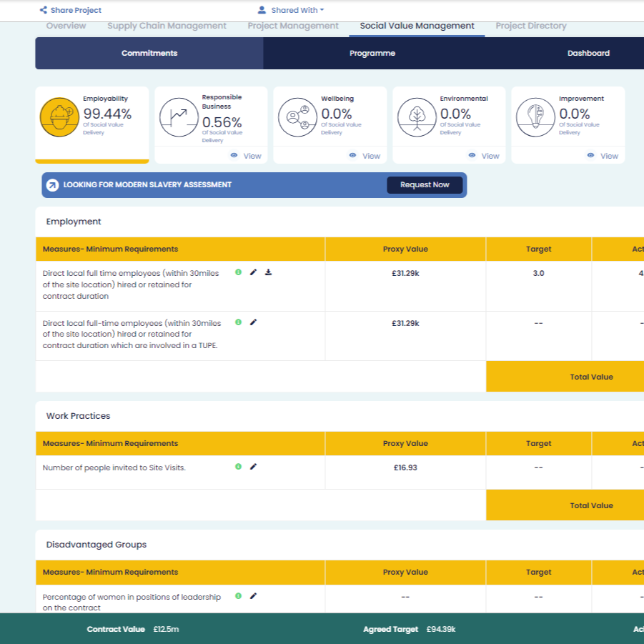The width and height of the screenshot is (644, 644).
Task: Edit the local full time employees measure
Action: (x=254, y=272)
